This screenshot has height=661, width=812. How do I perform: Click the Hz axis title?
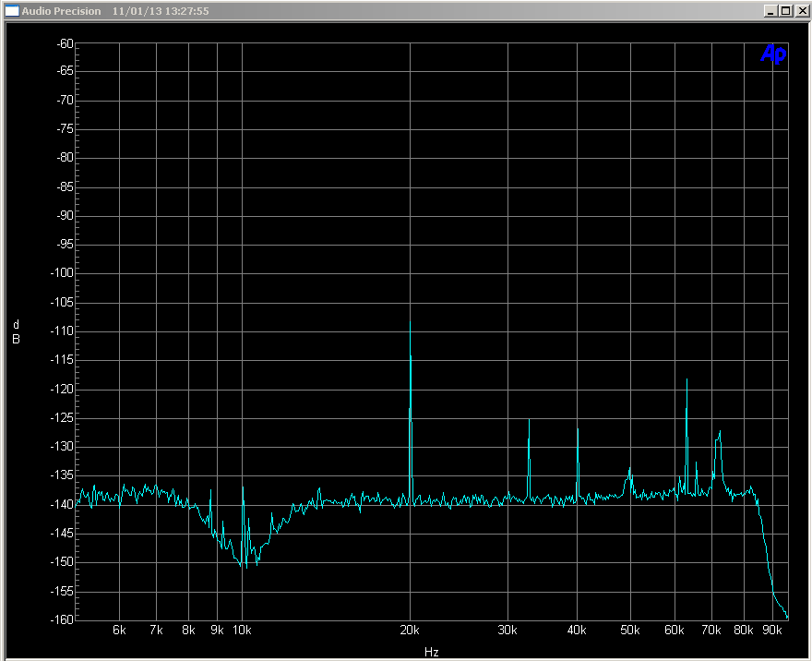tap(432, 652)
